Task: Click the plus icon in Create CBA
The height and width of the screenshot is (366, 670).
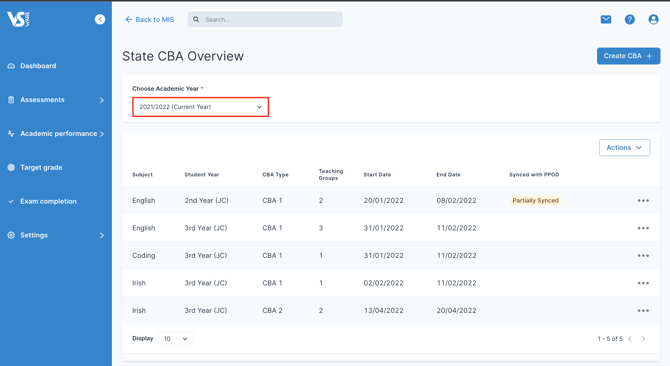Action: click(649, 56)
